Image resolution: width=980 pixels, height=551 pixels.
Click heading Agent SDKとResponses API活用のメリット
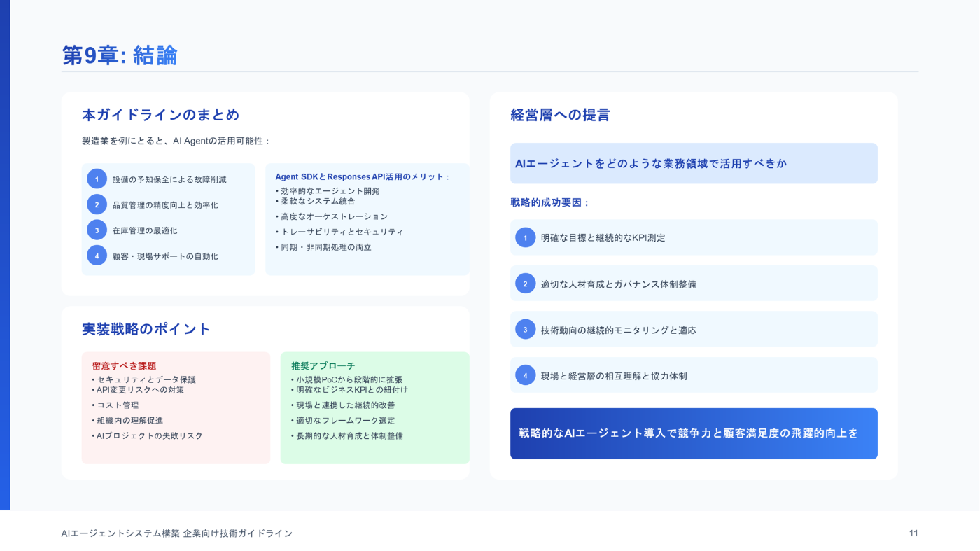[363, 176]
